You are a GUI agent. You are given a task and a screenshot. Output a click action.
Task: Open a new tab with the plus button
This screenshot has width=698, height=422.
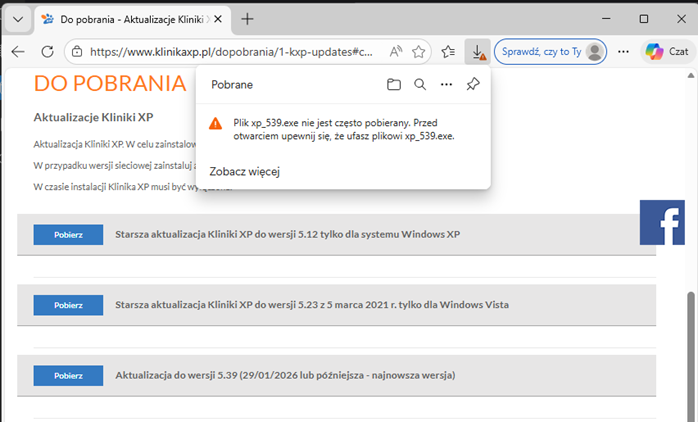pos(248,19)
